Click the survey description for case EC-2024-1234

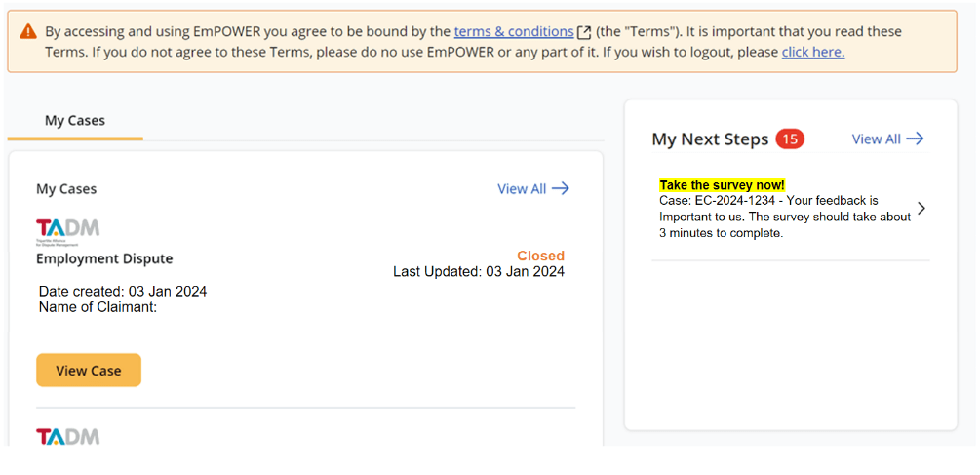point(784,217)
